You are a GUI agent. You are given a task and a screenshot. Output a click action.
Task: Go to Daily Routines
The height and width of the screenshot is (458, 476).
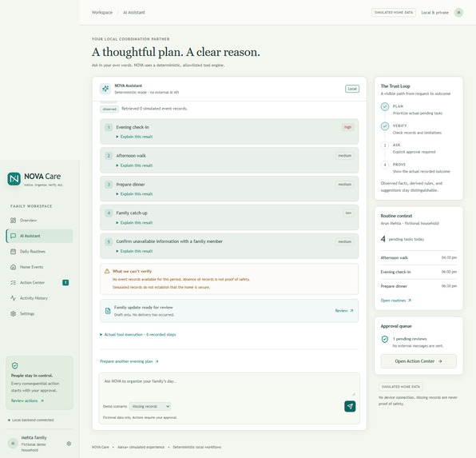click(39, 251)
